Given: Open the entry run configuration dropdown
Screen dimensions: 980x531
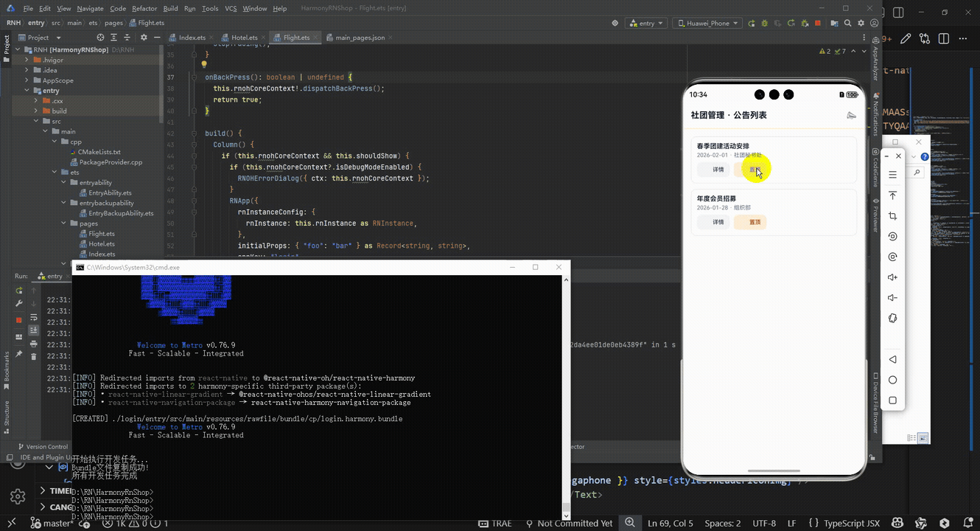Looking at the screenshot, I should click(x=645, y=23).
